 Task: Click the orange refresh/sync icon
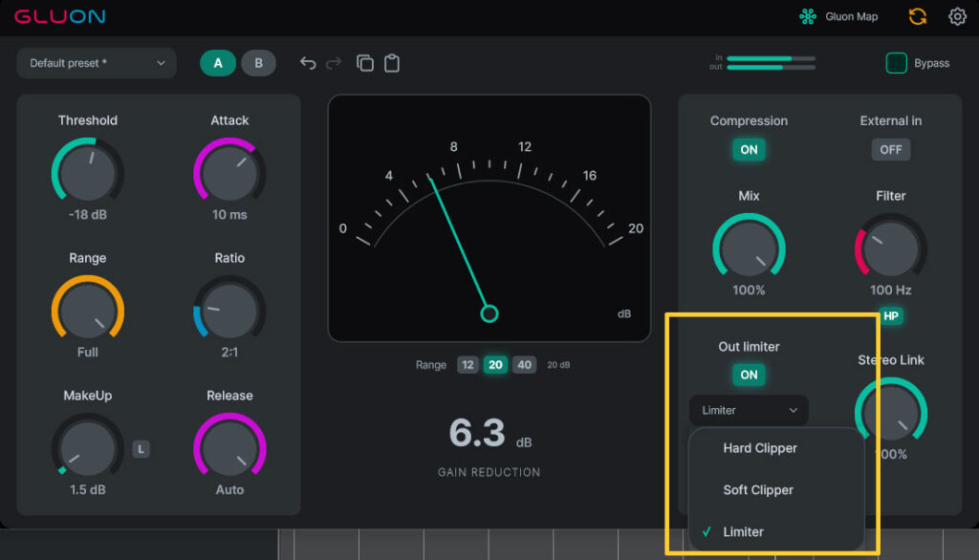click(x=917, y=17)
